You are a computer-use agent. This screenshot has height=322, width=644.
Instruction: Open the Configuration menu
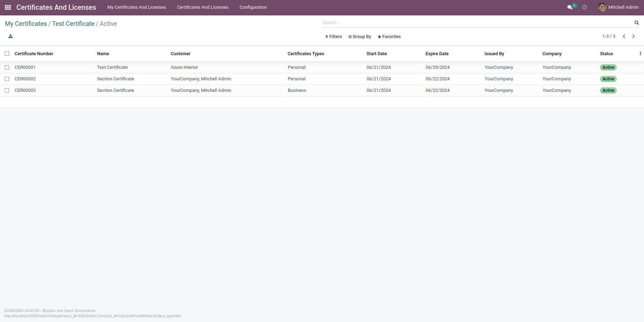(253, 7)
